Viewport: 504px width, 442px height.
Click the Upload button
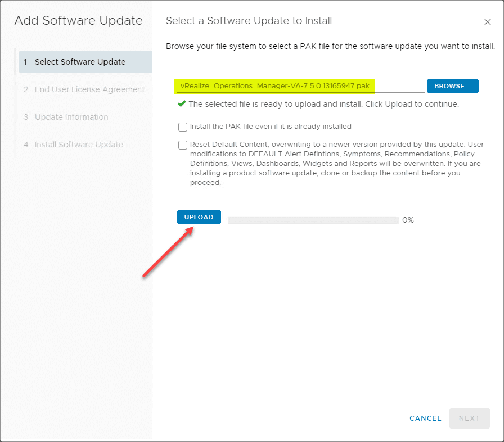pyautogui.click(x=199, y=217)
